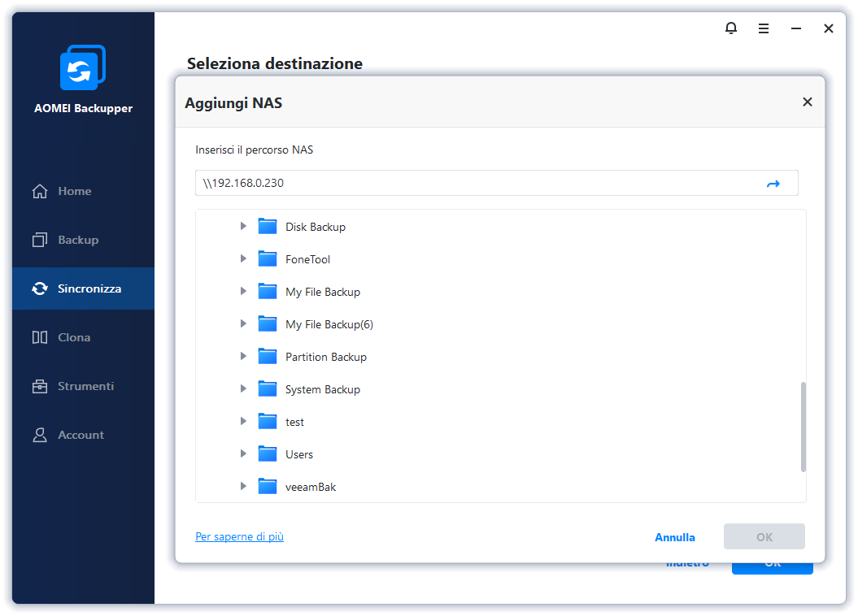858x616 pixels.
Task: Click the folder list vertical scrollbar
Action: 803,427
